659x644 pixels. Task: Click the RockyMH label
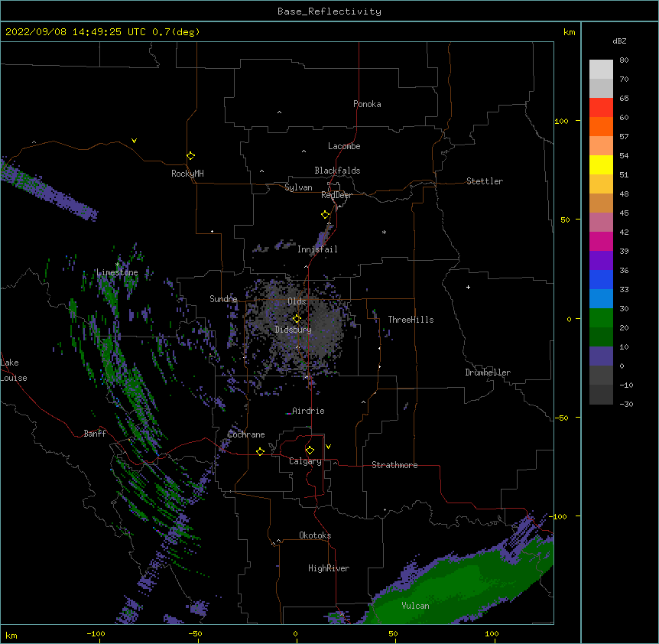pos(187,174)
